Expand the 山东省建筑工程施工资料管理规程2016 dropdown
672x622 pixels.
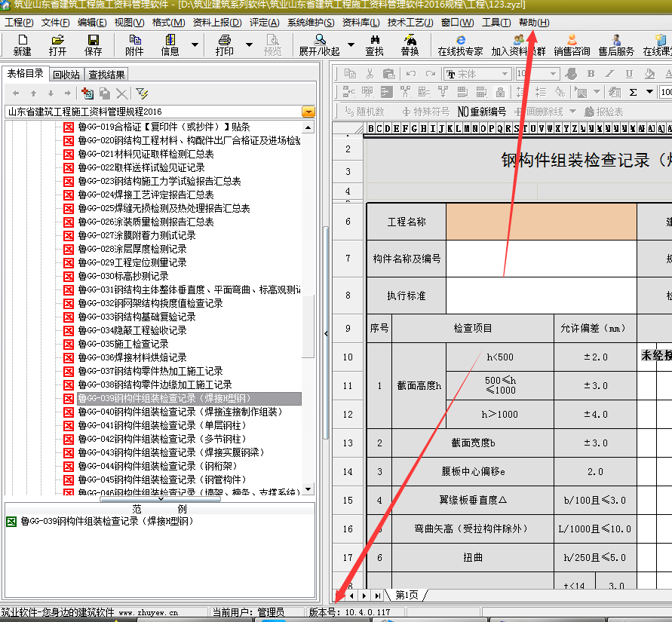click(x=308, y=112)
